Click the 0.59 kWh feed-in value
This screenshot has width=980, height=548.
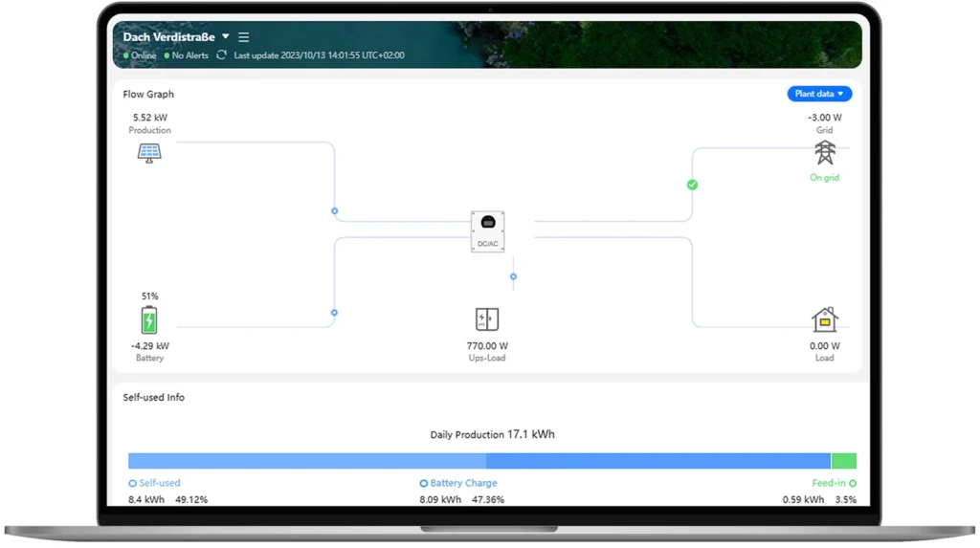tap(803, 500)
